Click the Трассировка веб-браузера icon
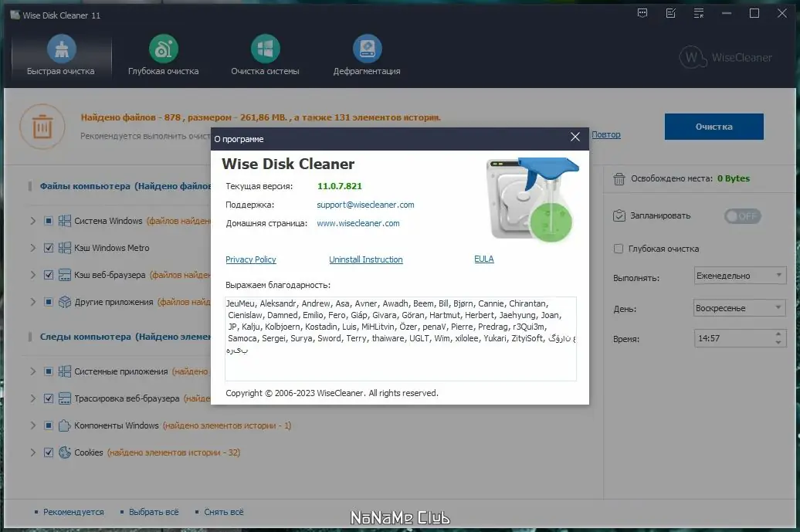The width and height of the screenshot is (800, 532). pyautogui.click(x=65, y=398)
